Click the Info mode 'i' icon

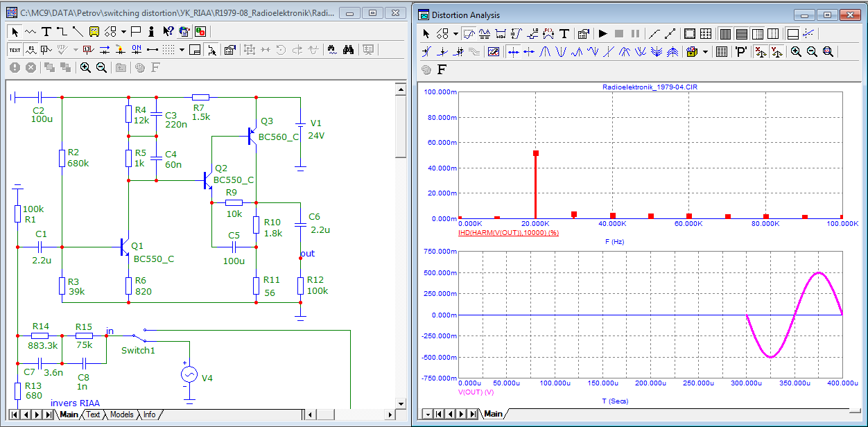(x=152, y=31)
